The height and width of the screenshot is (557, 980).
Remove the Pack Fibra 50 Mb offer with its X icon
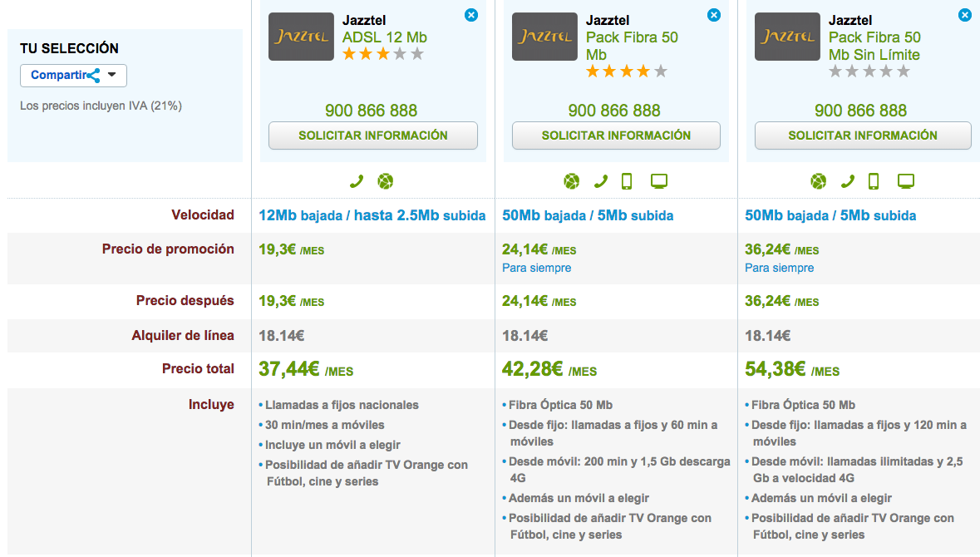click(x=714, y=15)
